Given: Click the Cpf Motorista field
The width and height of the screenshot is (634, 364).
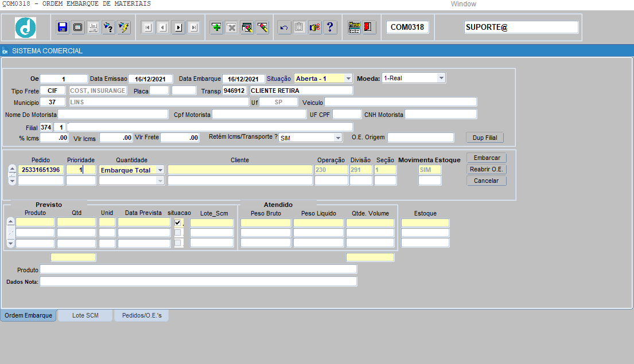Looking at the screenshot, I should [259, 114].
